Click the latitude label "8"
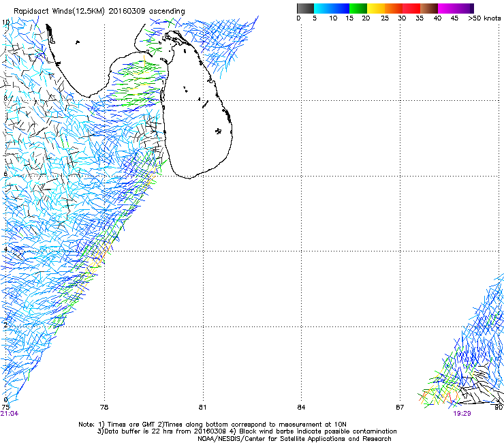This screenshot has width=504, height=443. [x=5, y=98]
